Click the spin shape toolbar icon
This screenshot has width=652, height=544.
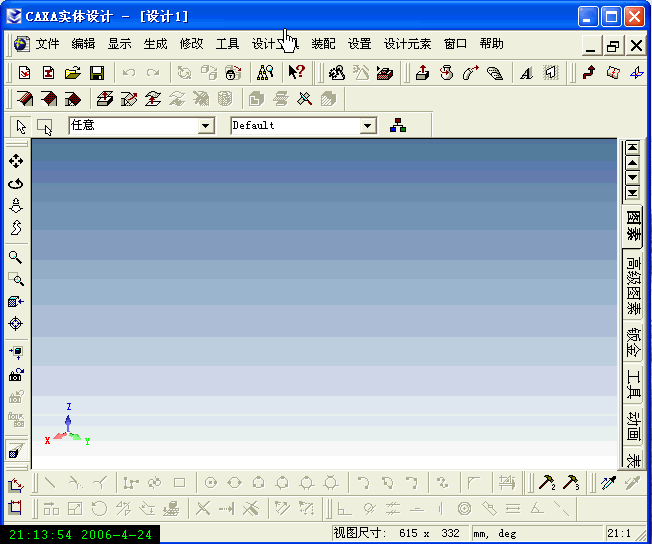[x=447, y=73]
